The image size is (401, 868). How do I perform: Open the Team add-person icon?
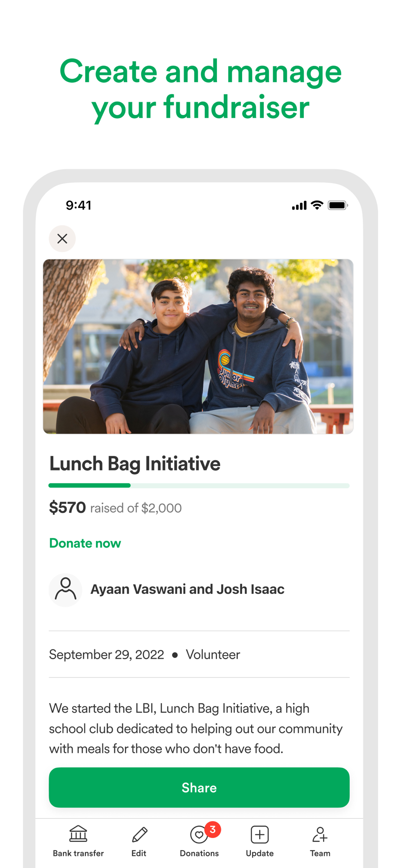coord(320,834)
